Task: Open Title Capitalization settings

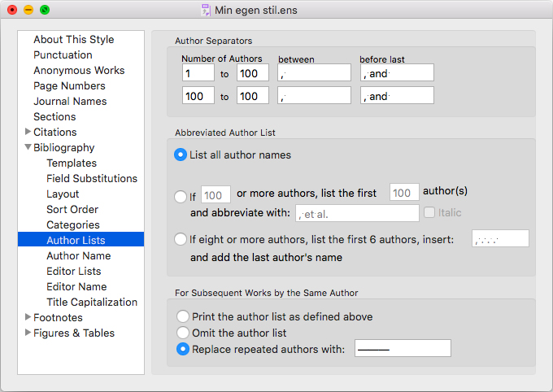Action: pyautogui.click(x=92, y=302)
